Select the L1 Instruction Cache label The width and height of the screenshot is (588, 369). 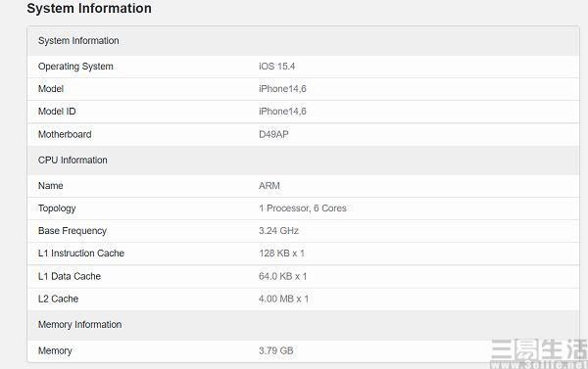[81, 254]
